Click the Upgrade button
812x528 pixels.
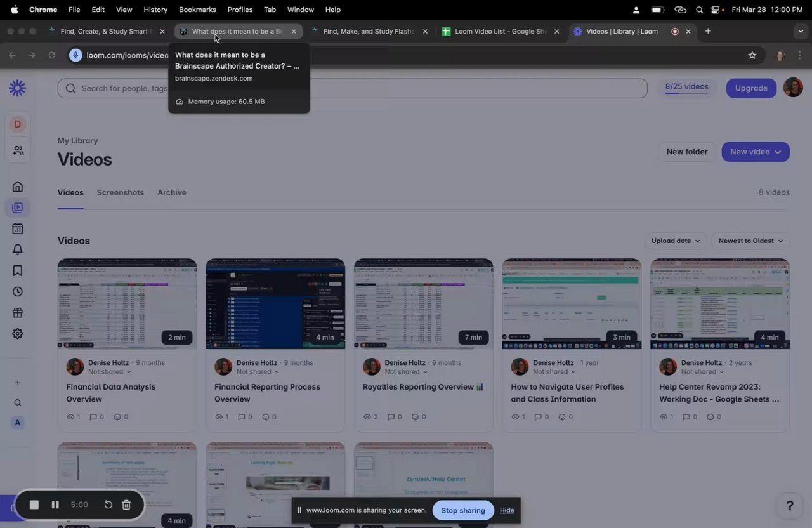tap(751, 88)
